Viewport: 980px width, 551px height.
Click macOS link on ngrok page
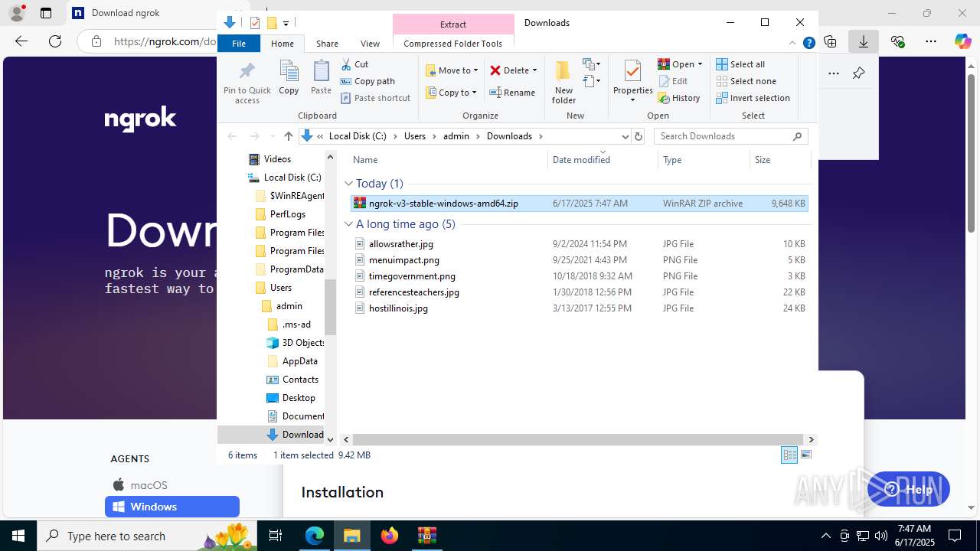[140, 485]
